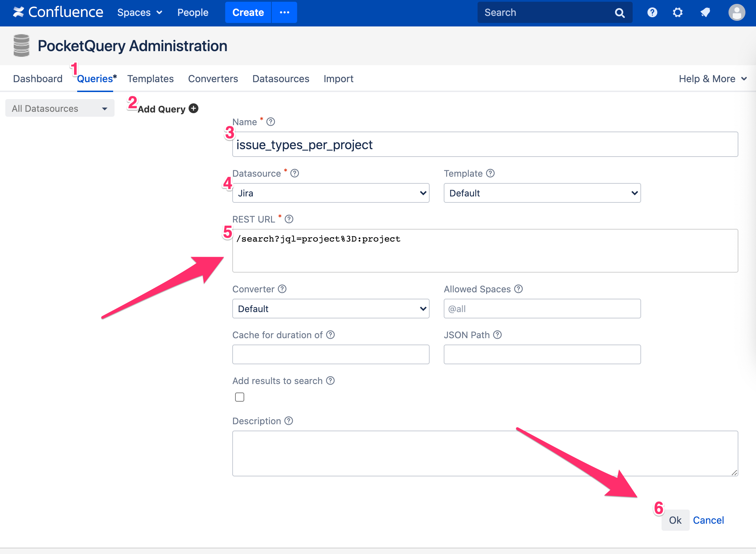Open the Spaces dropdown menu
Viewport: 756px width, 554px height.
click(x=140, y=12)
